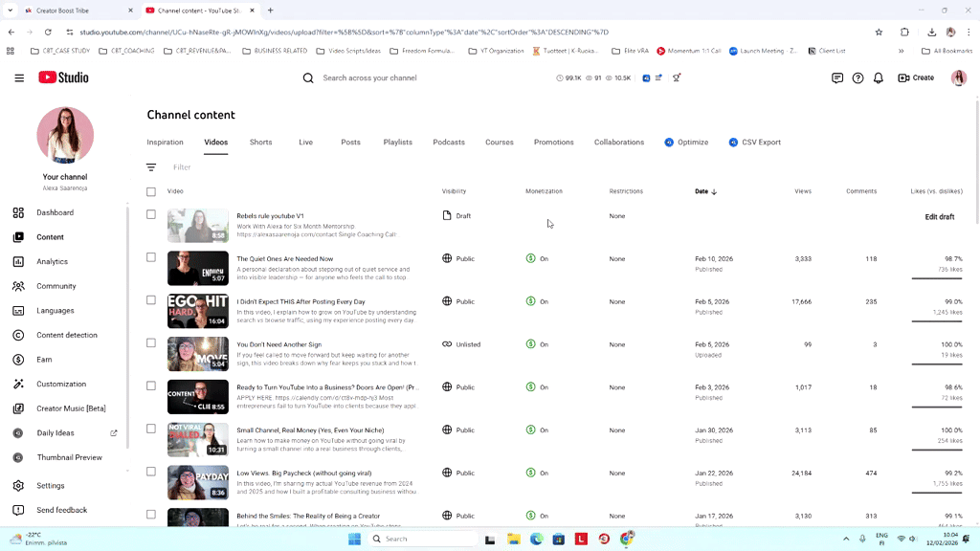980x551 pixels.
Task: Check the box for The Quiet Ones Are Needed Now
Action: pos(151,257)
